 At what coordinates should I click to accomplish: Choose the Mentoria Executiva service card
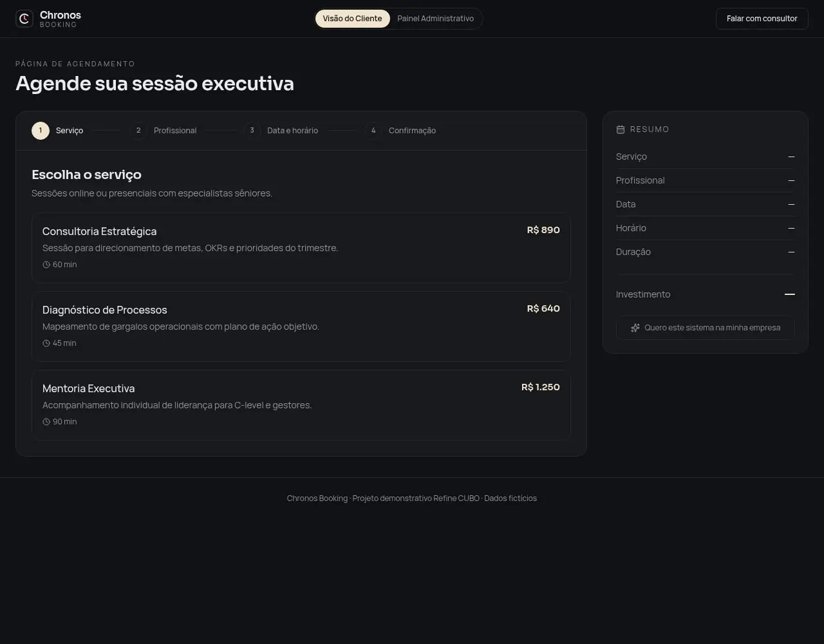(301, 405)
